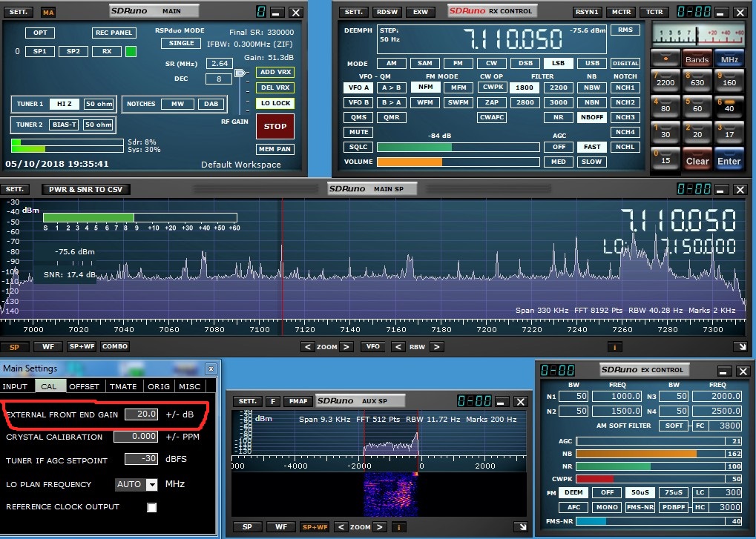This screenshot has width=756, height=539.
Task: Click the decimal point keypad button
Action: (665, 59)
